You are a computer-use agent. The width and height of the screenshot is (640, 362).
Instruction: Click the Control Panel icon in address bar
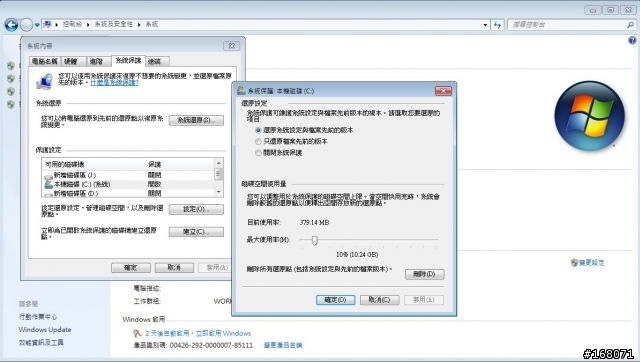coord(47,24)
